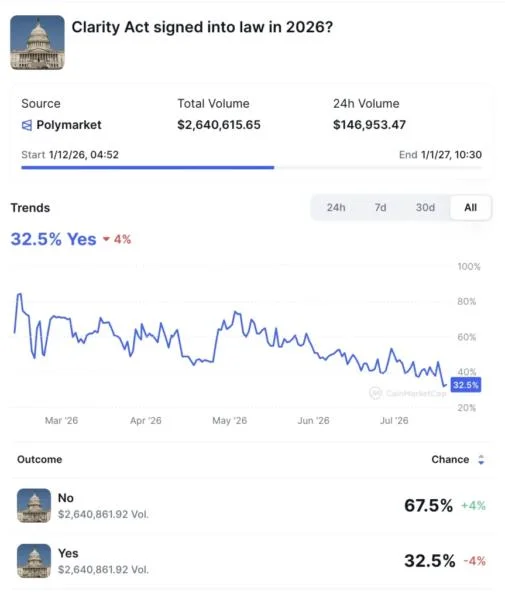
Task: Click the red down-triangle change indicator
Action: tap(106, 240)
